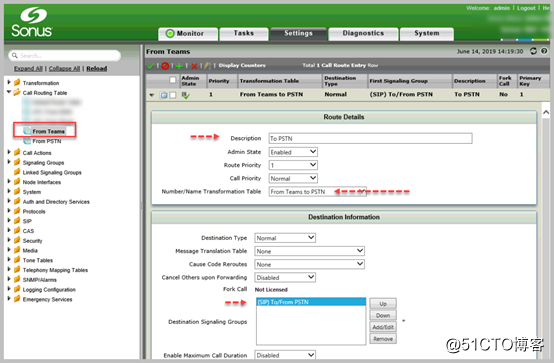Click the Node Interfaces folder icon
554x363 pixels.
click(x=17, y=182)
